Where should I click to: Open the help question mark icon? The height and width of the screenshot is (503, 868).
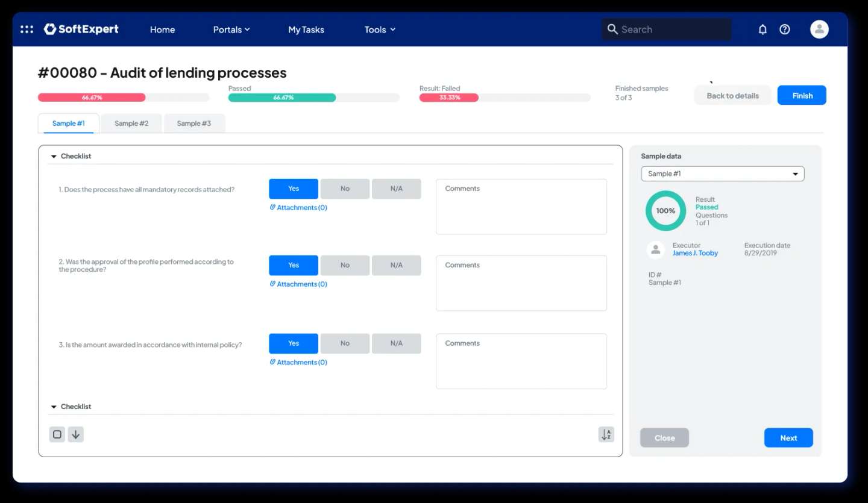[x=784, y=30]
